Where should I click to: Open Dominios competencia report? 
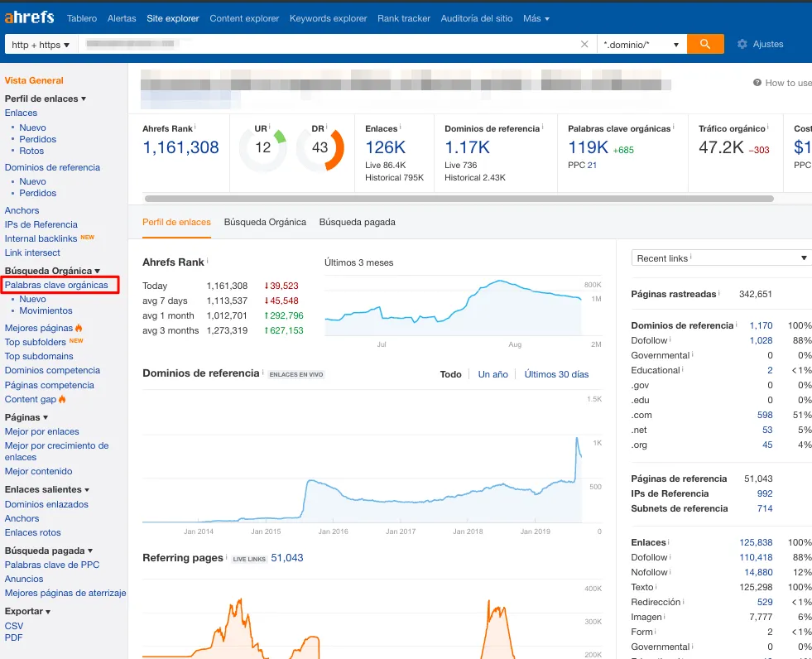point(52,370)
